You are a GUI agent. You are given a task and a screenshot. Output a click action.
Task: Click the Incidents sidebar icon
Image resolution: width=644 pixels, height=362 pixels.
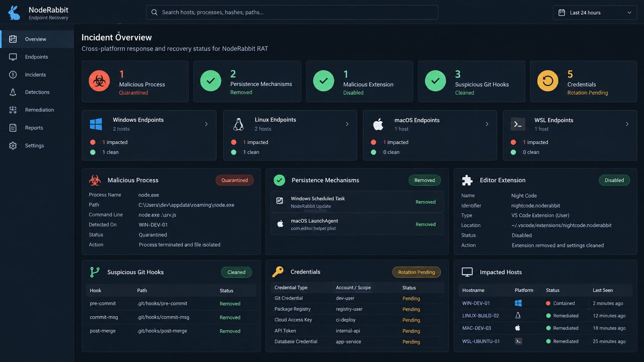[x=13, y=75]
